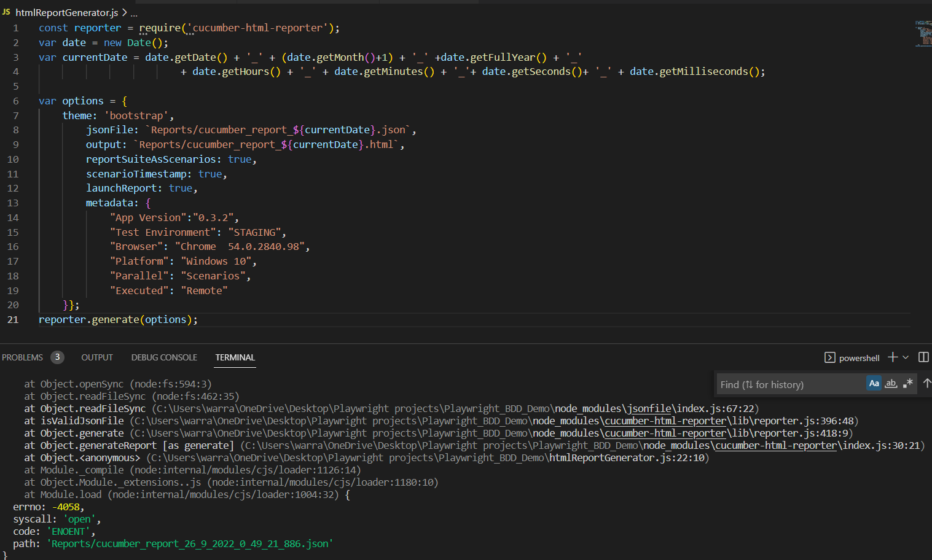Click the JS icon beside htmlReportGenerator.js
932x560 pixels.
point(7,12)
